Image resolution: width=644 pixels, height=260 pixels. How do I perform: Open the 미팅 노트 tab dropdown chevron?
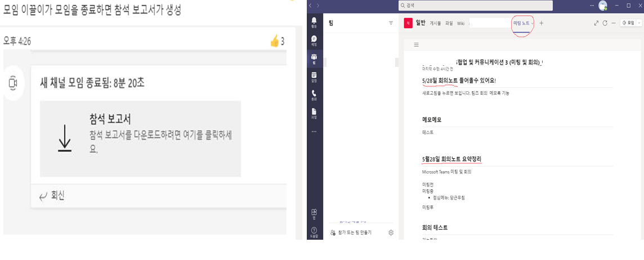point(533,24)
